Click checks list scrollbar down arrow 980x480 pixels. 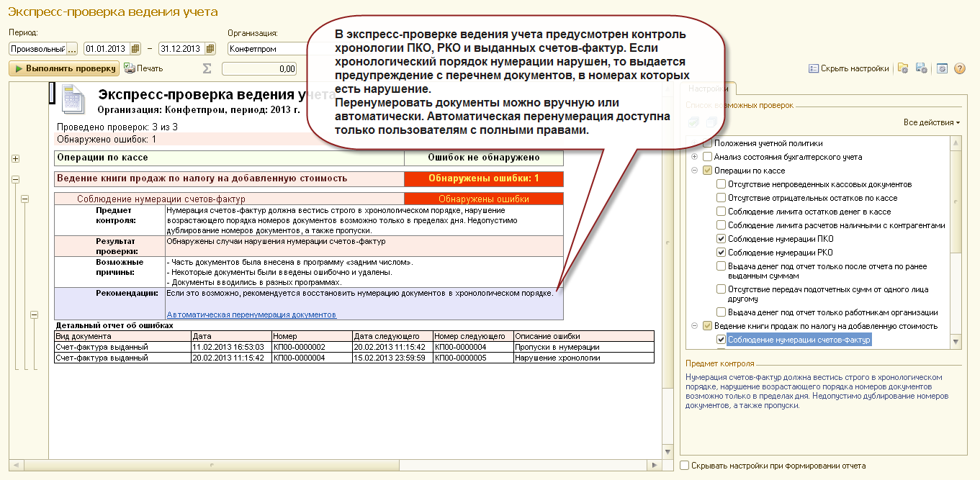(956, 343)
